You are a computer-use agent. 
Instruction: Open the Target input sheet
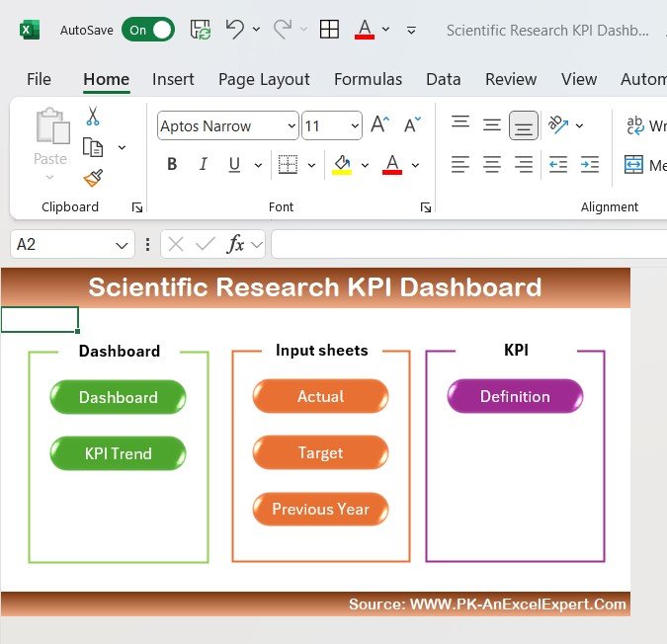pos(320,452)
